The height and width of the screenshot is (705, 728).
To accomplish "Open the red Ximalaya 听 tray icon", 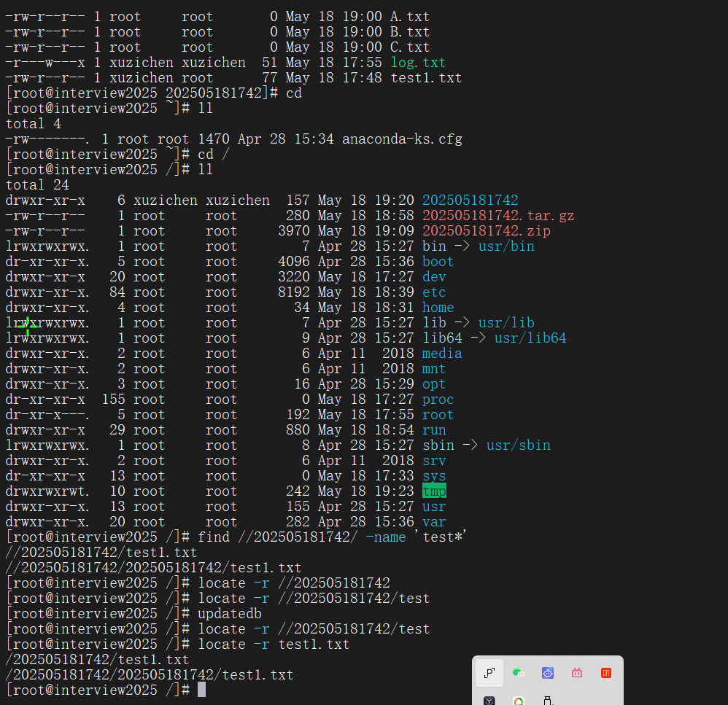I will pos(606,672).
